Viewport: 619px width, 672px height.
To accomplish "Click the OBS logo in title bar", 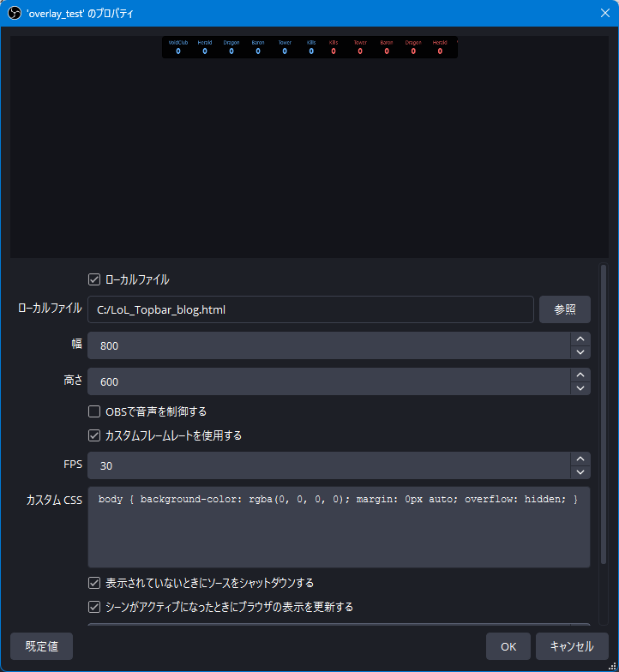I will (x=14, y=14).
